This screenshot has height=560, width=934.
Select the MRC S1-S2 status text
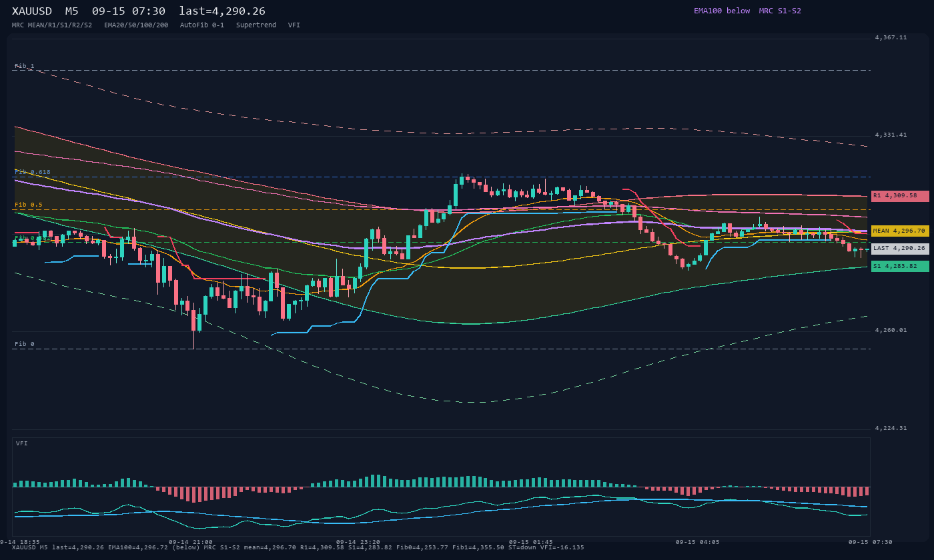[780, 11]
